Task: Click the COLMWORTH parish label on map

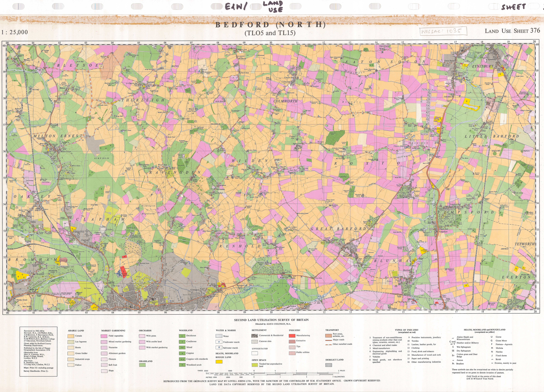Action: [285, 101]
